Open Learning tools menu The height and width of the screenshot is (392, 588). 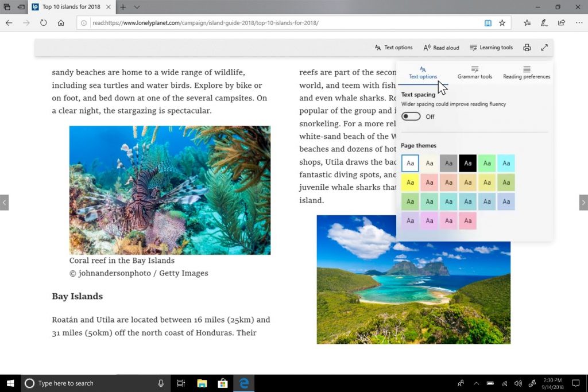[x=491, y=48]
